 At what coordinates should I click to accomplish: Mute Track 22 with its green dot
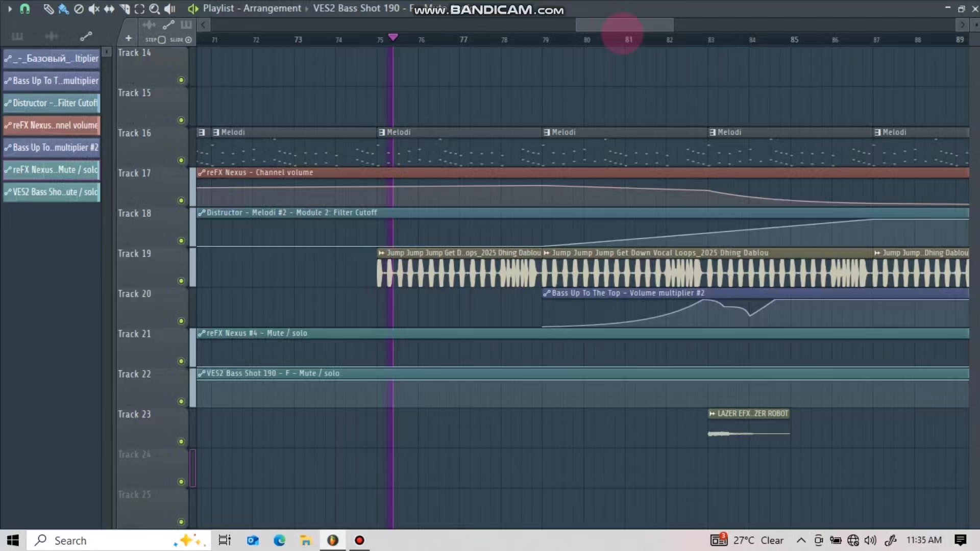(181, 402)
